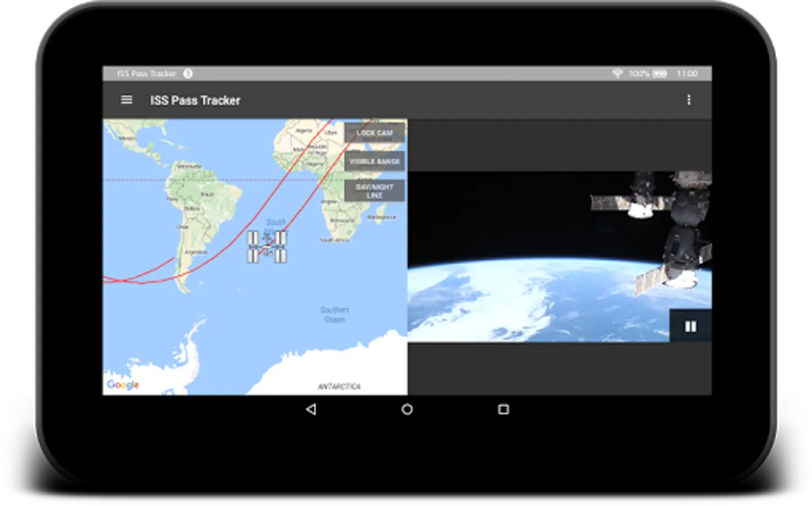Click the 11:00 clock in status bar
This screenshot has width=812, height=506.
tap(687, 74)
